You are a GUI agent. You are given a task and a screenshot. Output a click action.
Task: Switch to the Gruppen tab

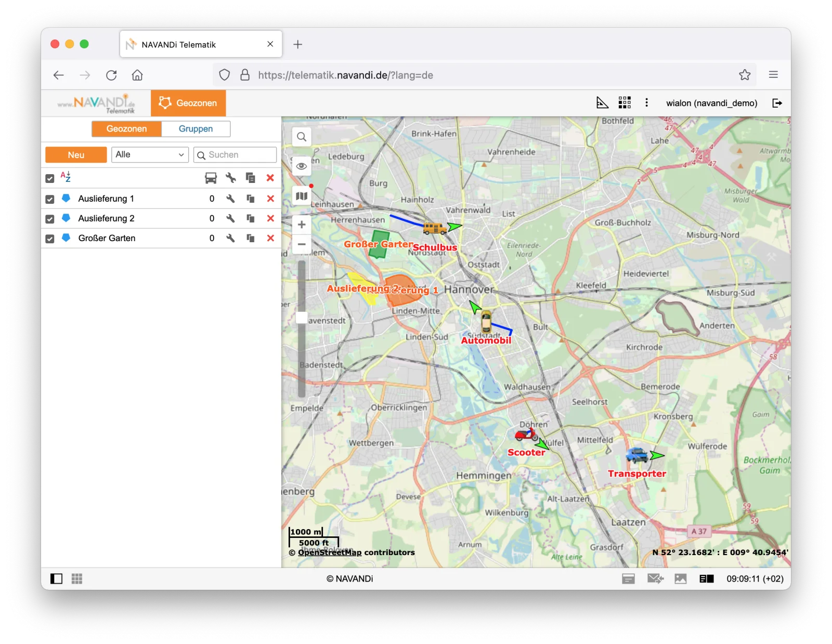tap(196, 129)
